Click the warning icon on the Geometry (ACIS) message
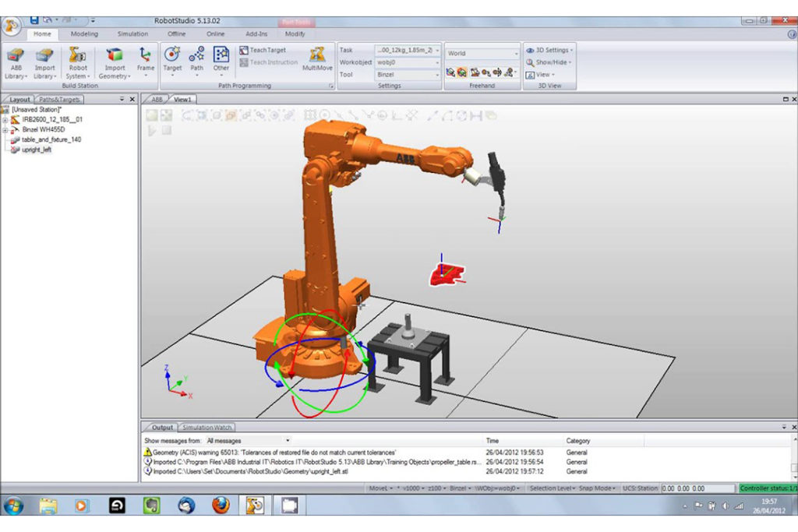This screenshot has width=798, height=532. pos(147,452)
